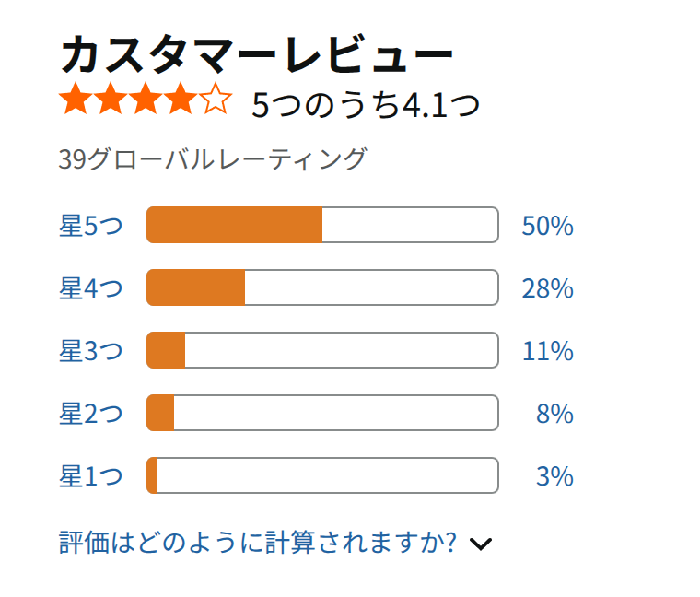
Task: Filter reviews by 星1つ label
Action: [x=91, y=476]
